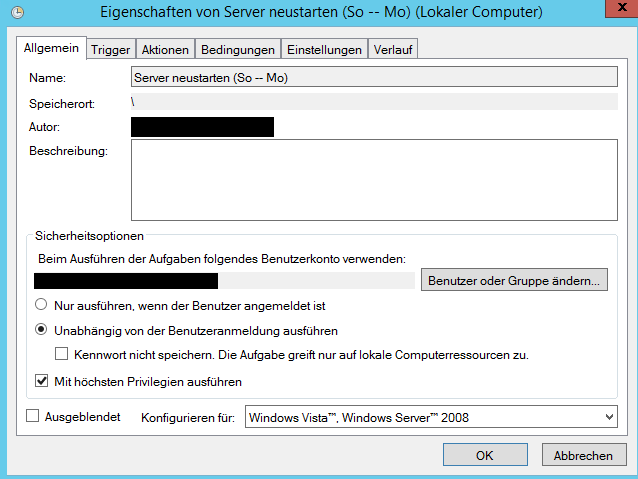Viewport: 638px width, 479px height.
Task: Open the Aktionen tab
Action: pos(165,50)
